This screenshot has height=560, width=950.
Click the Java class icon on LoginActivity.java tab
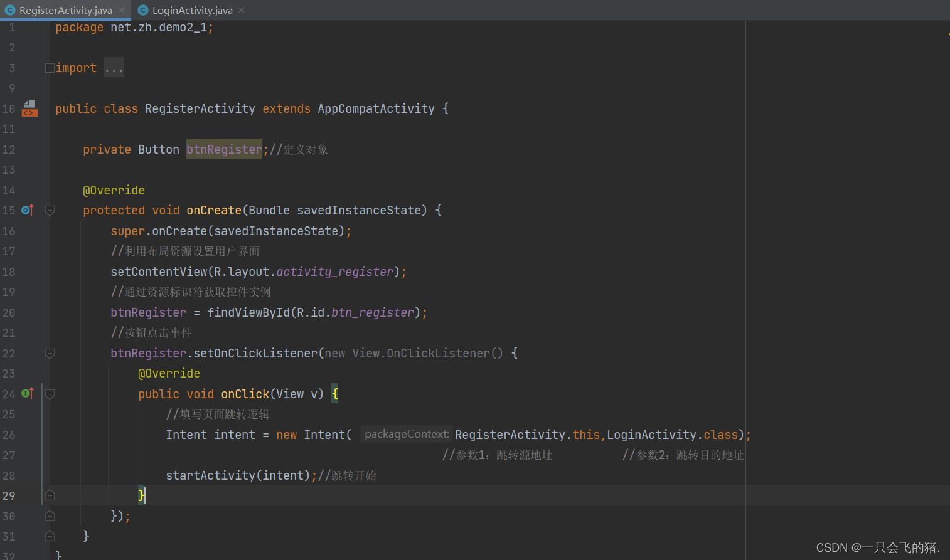point(143,10)
